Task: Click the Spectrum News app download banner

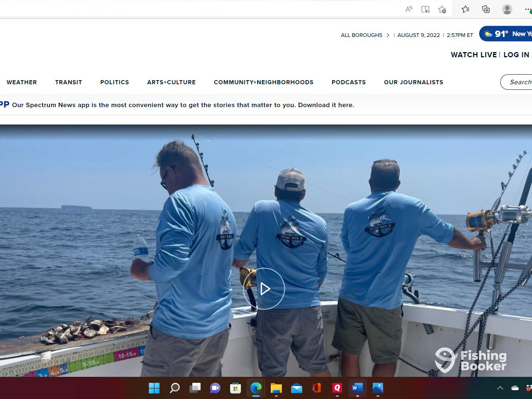Action: coord(183,105)
